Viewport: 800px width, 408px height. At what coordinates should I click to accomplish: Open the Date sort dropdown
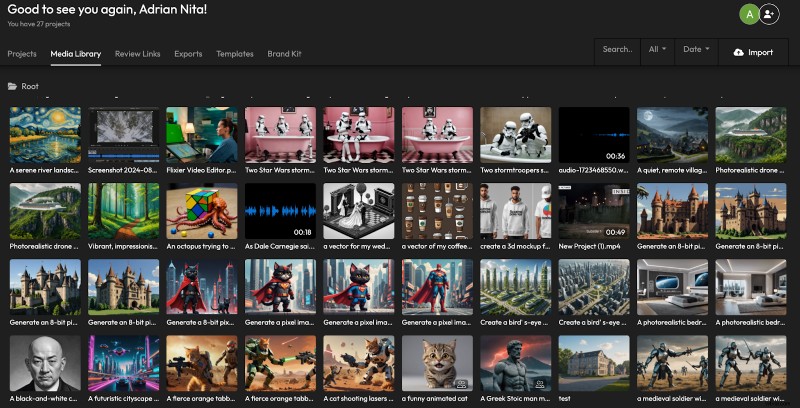[x=696, y=49]
